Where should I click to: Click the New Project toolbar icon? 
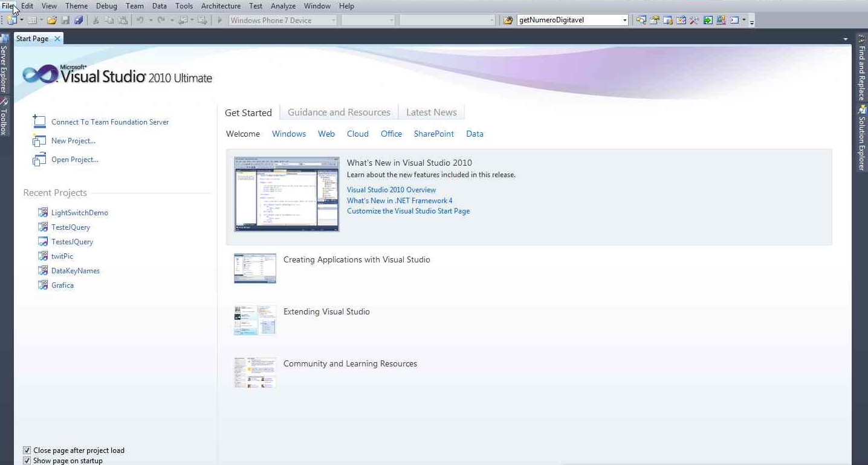pyautogui.click(x=11, y=20)
